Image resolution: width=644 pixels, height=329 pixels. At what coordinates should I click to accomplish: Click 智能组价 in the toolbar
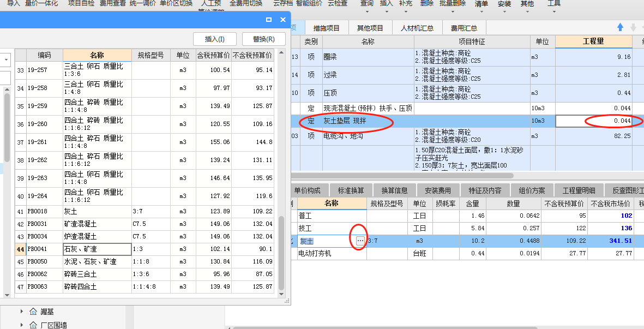tap(309, 4)
